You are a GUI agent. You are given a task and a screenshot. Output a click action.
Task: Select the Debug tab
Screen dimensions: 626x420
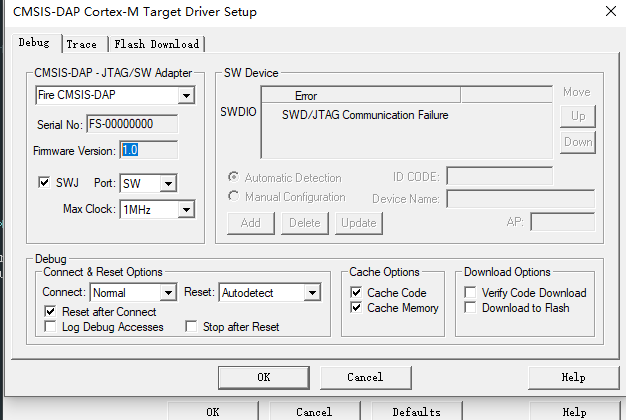pos(34,43)
